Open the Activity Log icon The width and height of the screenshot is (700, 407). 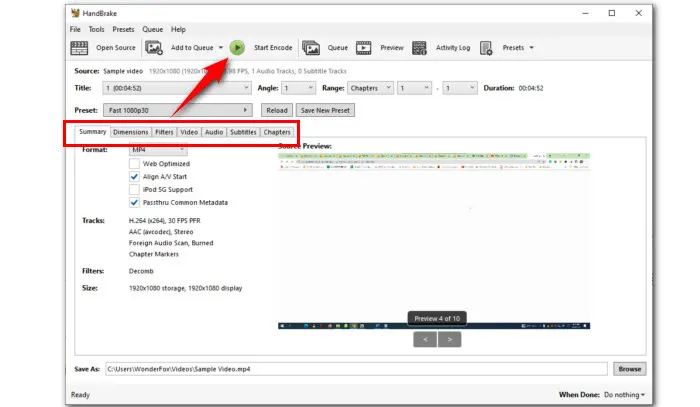click(419, 47)
